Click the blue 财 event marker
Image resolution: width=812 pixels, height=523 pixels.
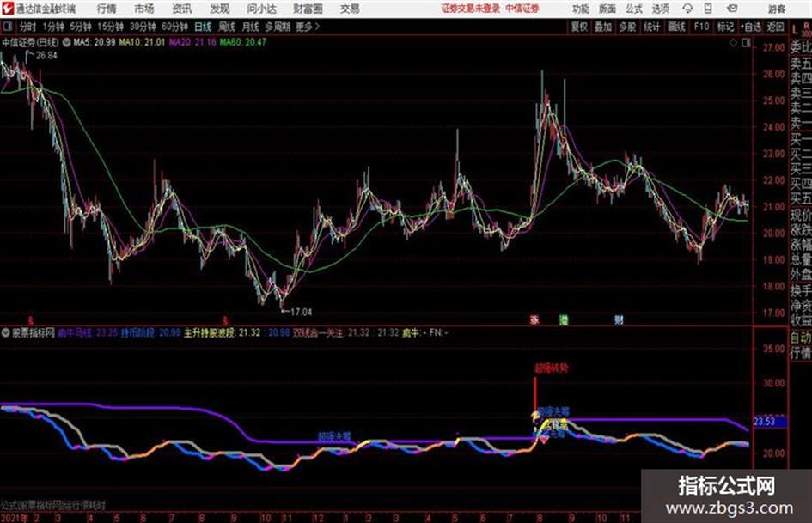coord(619,319)
